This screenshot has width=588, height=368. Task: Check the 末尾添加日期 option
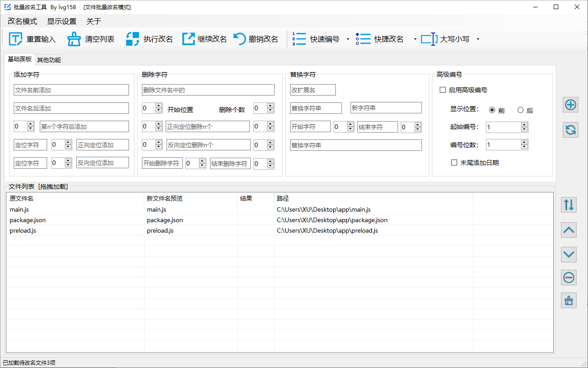pos(454,162)
